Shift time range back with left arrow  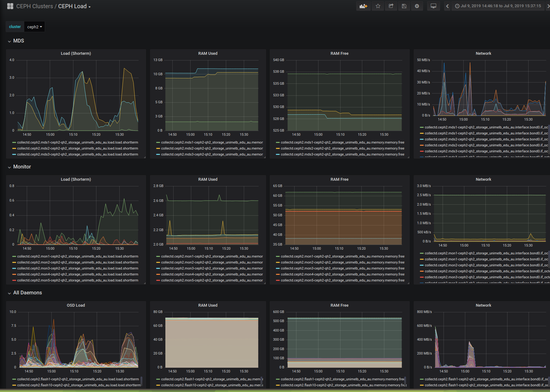[x=447, y=6]
